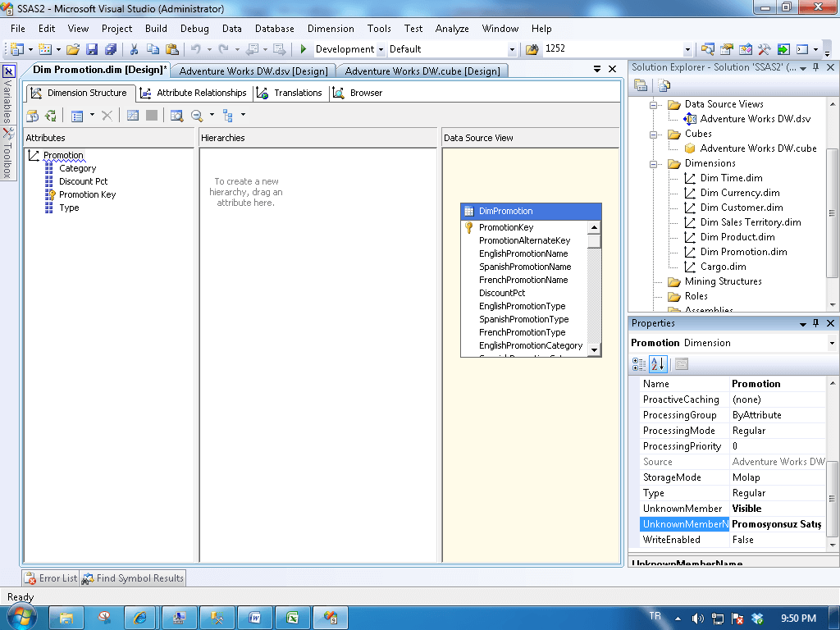840x630 pixels.
Task: Click the UnknownMember Visible property value
Action: click(x=778, y=509)
